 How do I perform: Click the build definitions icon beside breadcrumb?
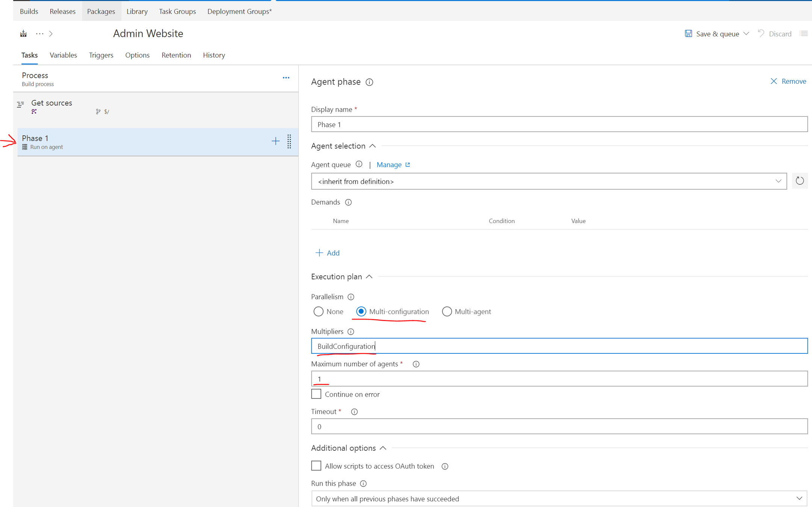point(23,34)
